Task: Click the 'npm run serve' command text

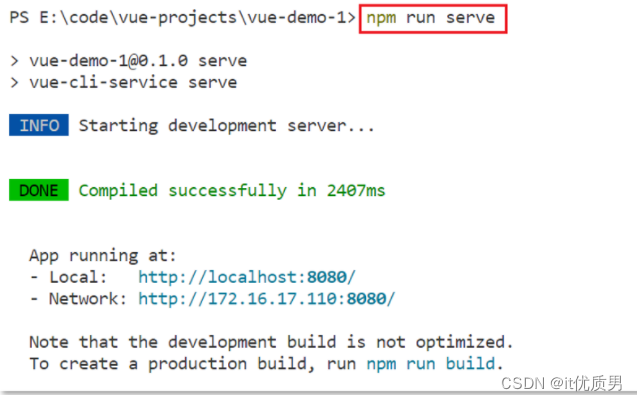Action: [x=431, y=18]
